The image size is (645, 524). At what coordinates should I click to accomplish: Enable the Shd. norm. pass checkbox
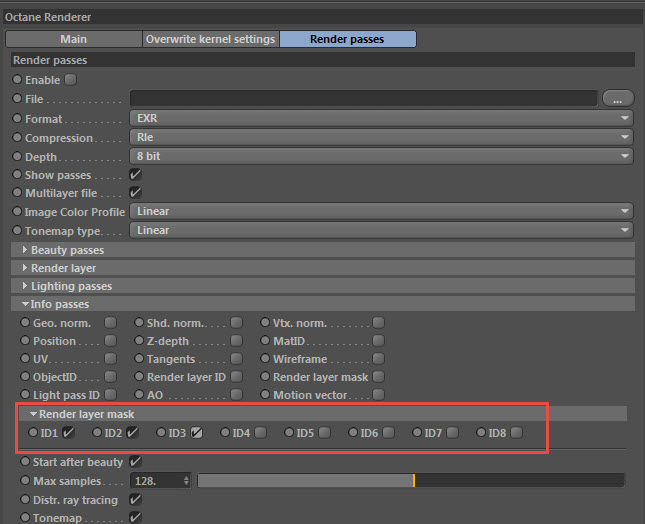[x=237, y=322]
